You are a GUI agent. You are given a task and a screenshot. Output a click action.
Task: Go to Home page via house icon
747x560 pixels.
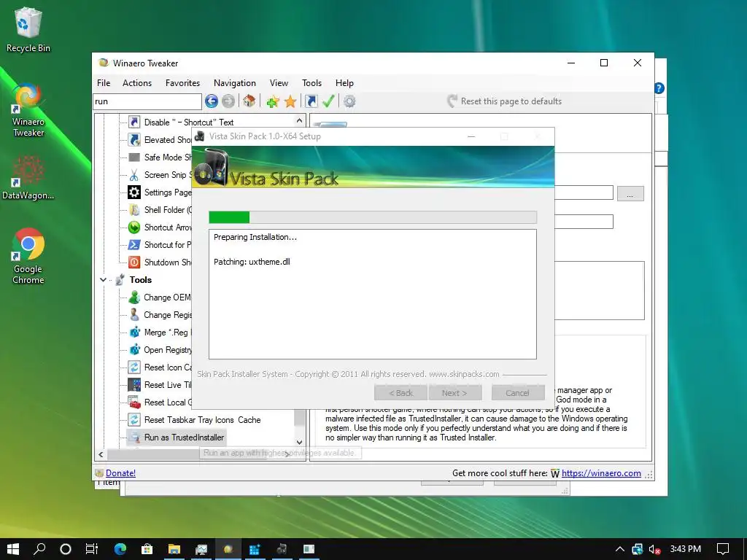point(249,101)
